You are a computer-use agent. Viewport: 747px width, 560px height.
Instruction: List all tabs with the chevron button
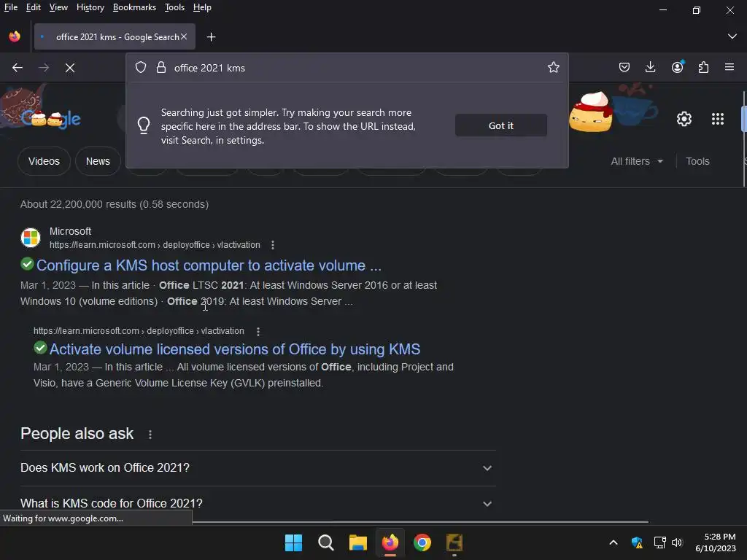point(732,36)
